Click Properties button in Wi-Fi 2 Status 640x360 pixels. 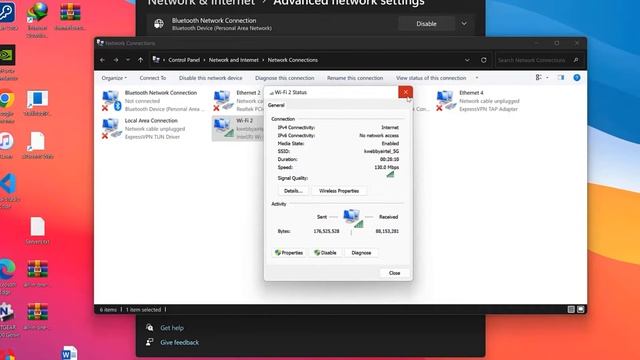(x=289, y=253)
